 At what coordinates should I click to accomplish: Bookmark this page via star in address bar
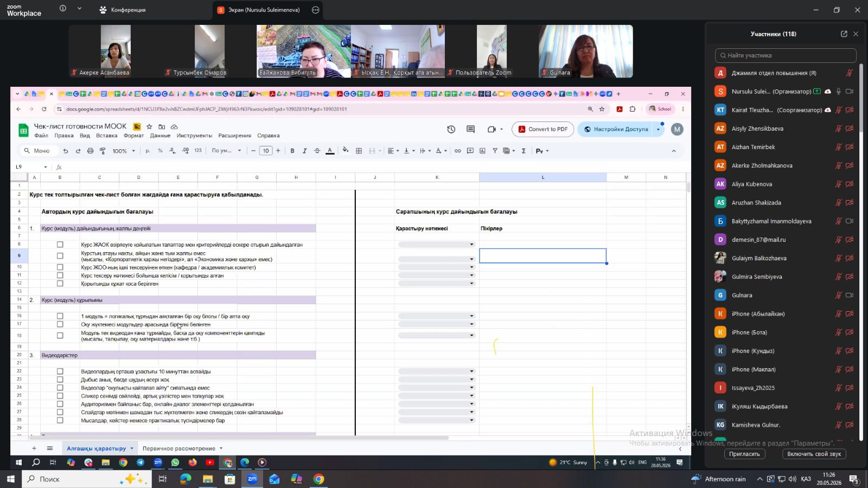(x=602, y=109)
